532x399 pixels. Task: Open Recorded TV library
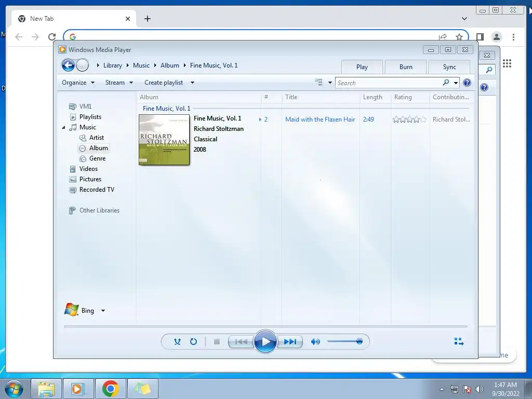[97, 190]
